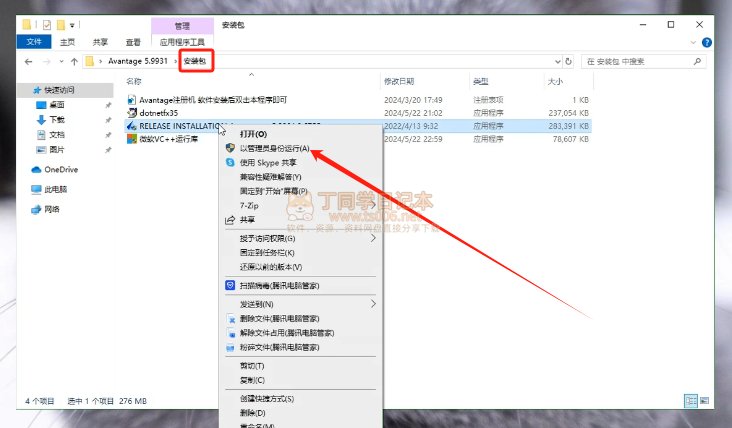The image size is (732, 428).
Task: Open the 文件 ribbon tab
Action: [34, 42]
